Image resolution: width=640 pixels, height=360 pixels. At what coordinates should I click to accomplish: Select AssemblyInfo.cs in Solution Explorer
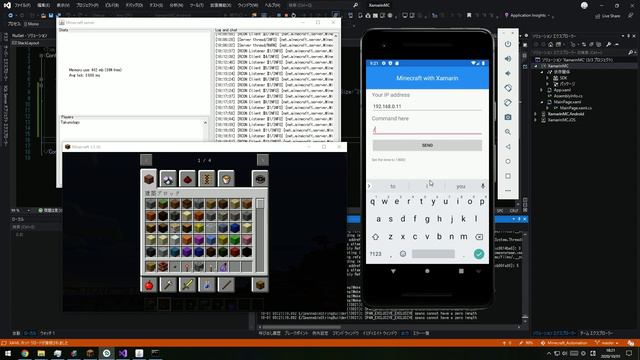[x=568, y=96]
